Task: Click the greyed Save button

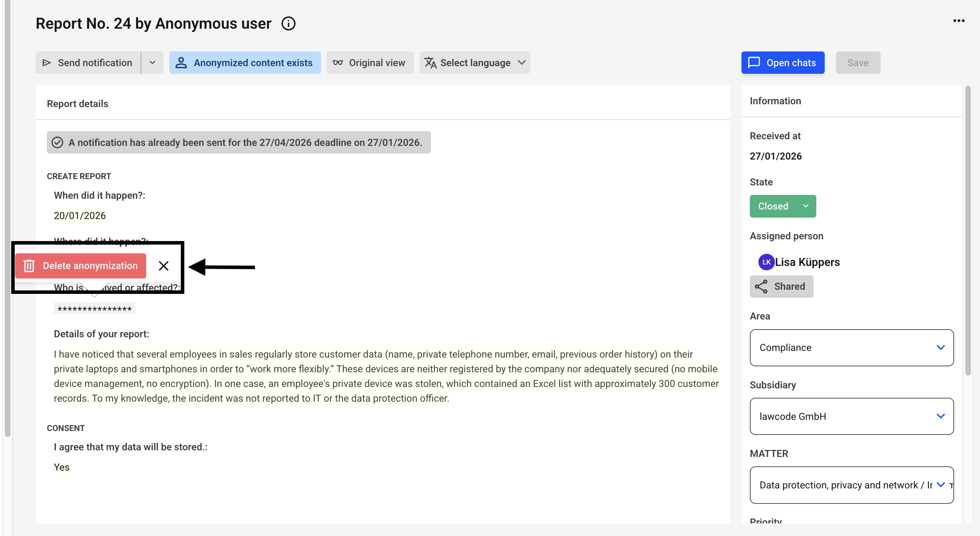Action: (858, 63)
